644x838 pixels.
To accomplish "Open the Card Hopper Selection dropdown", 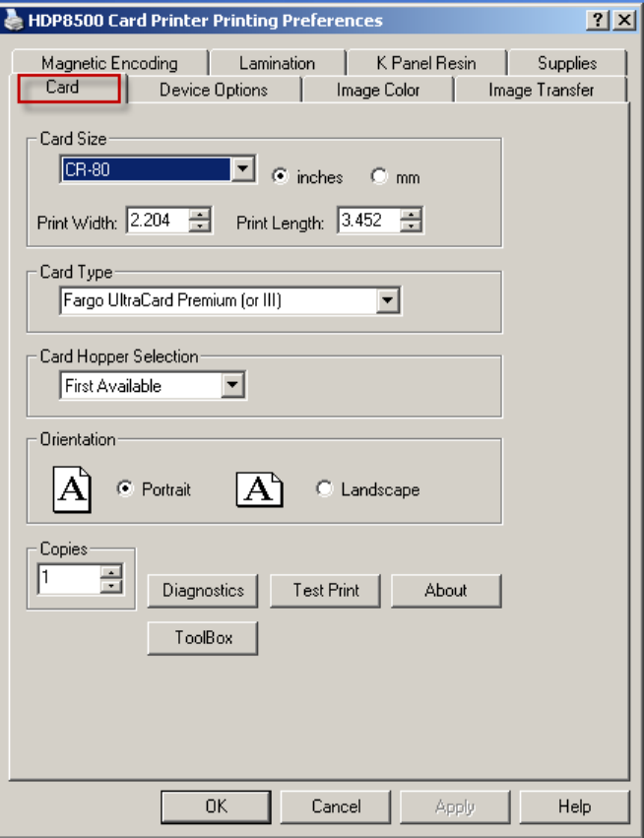I will click(x=232, y=385).
